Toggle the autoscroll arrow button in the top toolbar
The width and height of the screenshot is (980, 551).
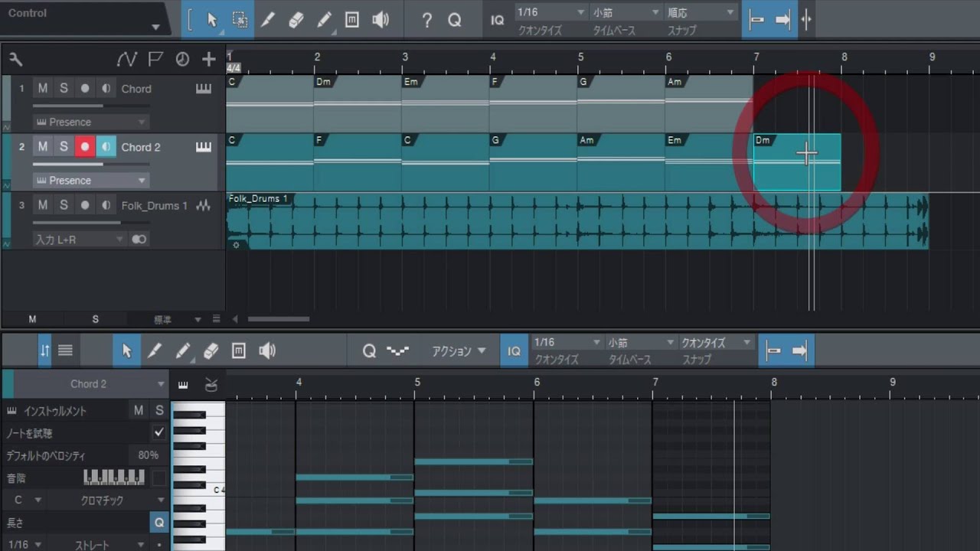coord(782,20)
